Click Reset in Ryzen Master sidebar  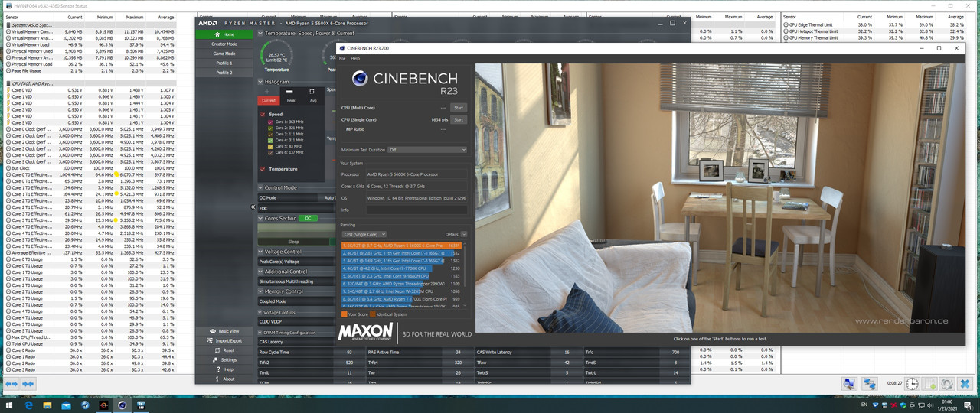point(224,350)
